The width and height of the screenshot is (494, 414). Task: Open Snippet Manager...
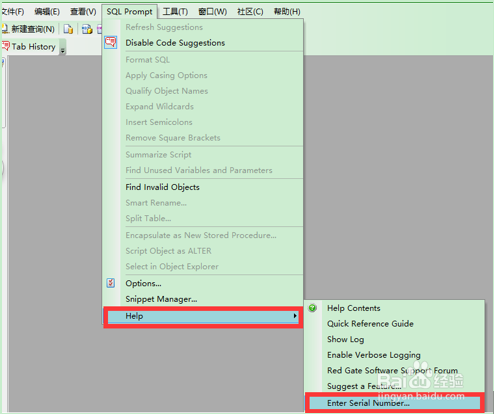click(161, 299)
